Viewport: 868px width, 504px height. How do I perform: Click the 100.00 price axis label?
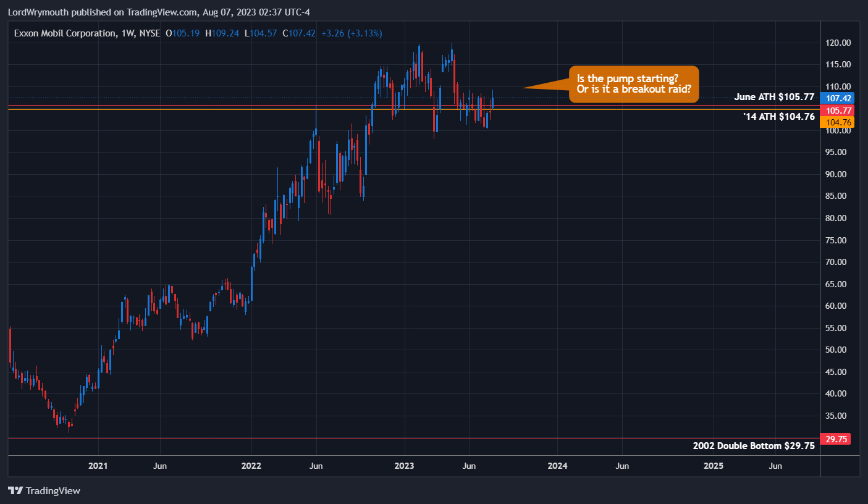pos(839,130)
